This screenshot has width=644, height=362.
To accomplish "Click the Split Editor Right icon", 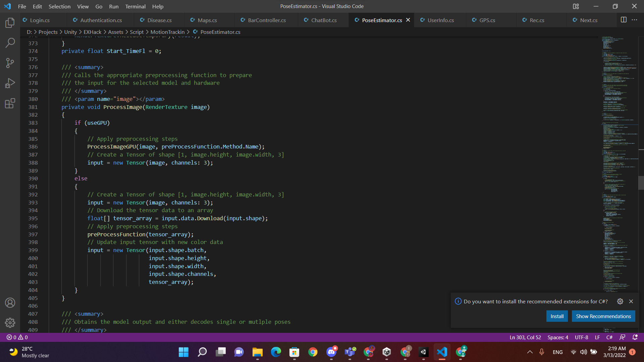I will point(624,20).
